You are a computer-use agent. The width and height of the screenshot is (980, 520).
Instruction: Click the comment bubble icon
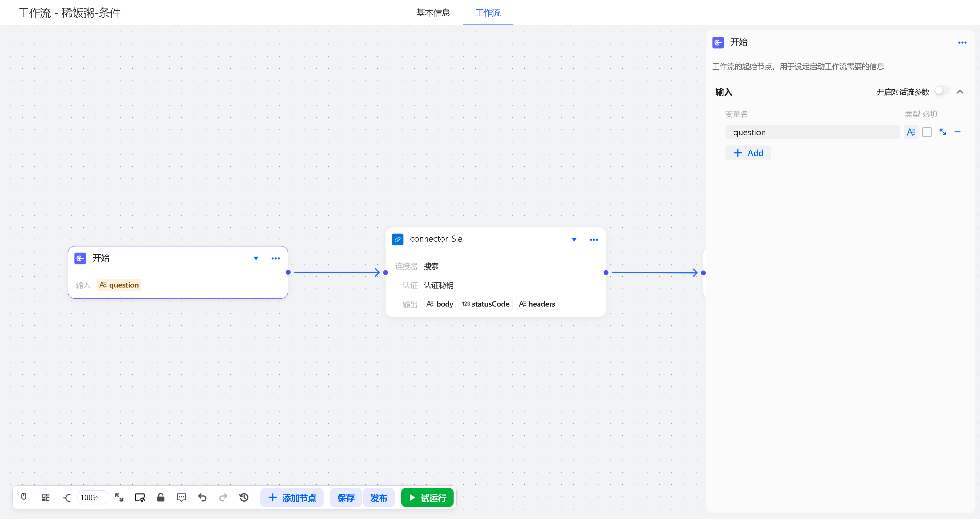[181, 497]
